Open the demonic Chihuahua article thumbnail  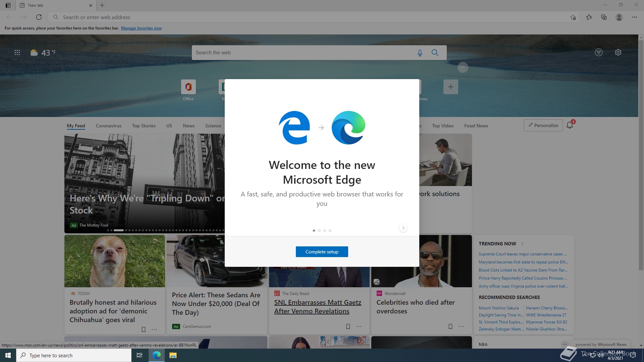point(115,261)
